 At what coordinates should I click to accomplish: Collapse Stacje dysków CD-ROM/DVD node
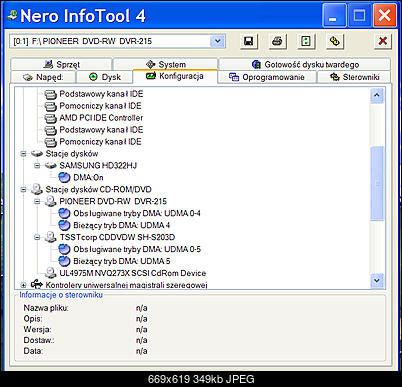tap(23, 189)
